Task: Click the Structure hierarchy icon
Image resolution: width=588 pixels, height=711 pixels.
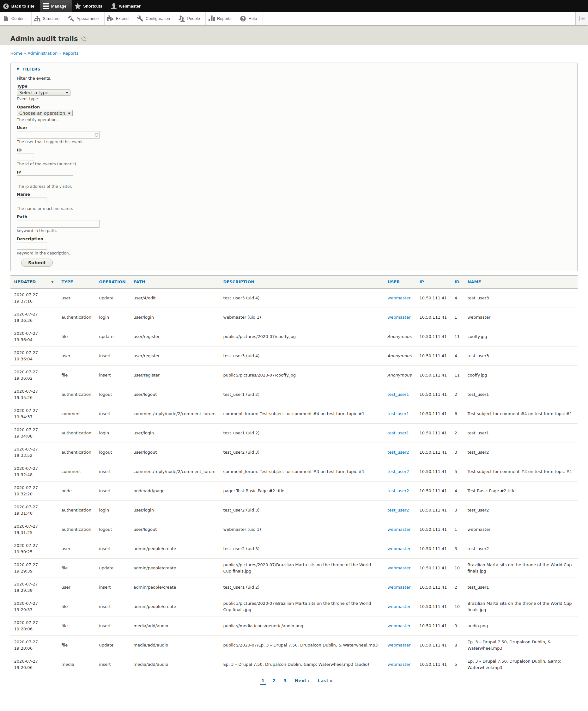Action: [x=37, y=19]
